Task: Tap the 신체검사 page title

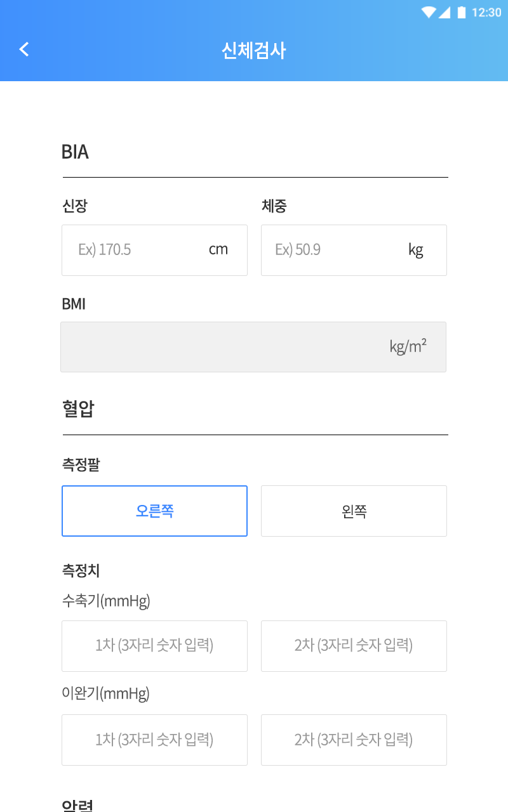Action: tap(254, 50)
